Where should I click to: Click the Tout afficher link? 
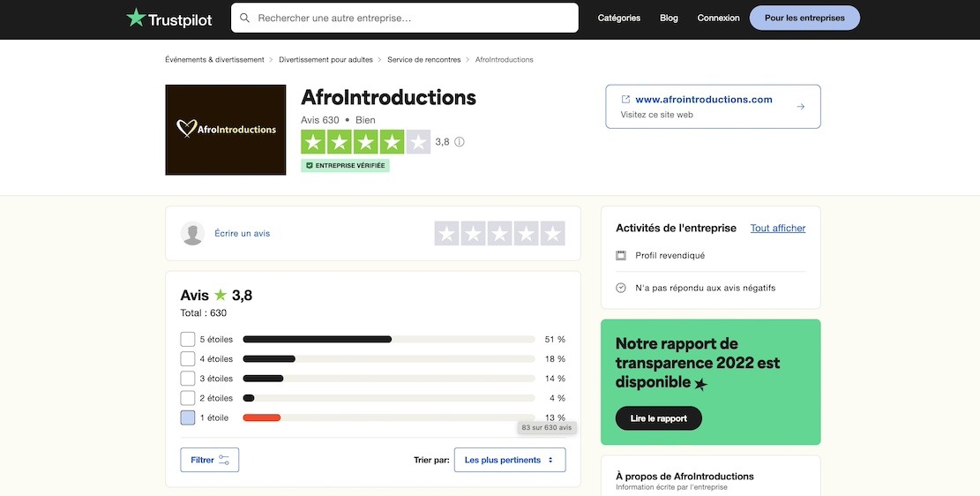tap(777, 229)
